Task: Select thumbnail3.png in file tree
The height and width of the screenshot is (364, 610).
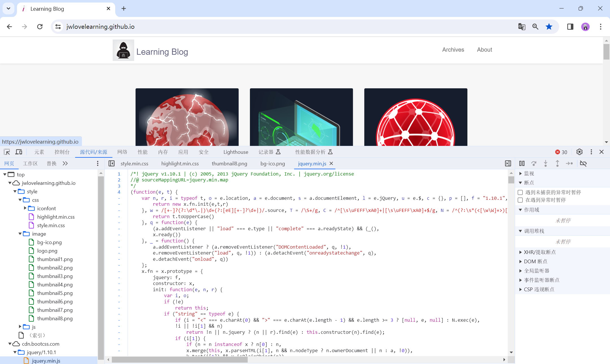Action: point(55,276)
